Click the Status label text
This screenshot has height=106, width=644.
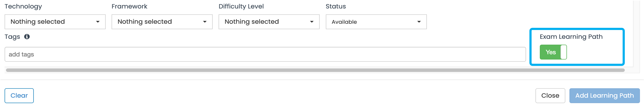[336, 6]
